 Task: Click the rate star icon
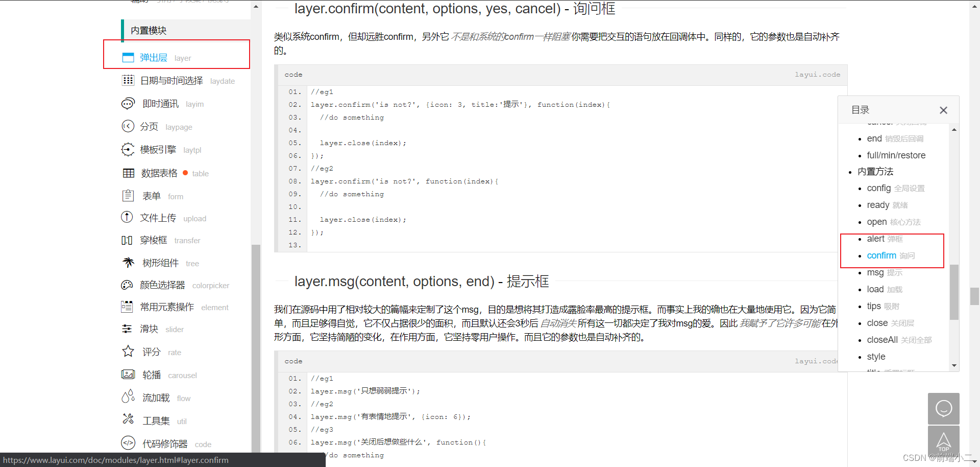coord(128,351)
